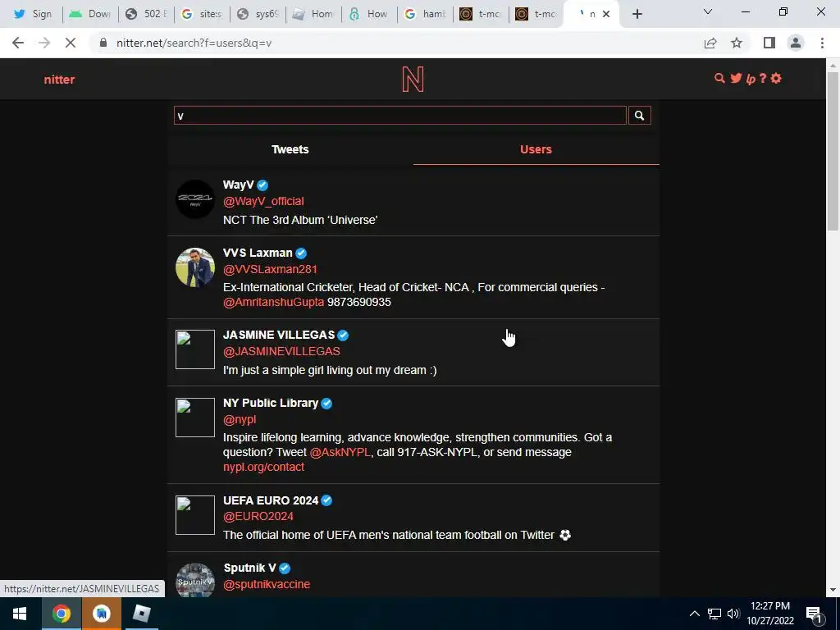The width and height of the screenshot is (840, 630).
Task: Close the active nitter tab
Action: click(606, 14)
